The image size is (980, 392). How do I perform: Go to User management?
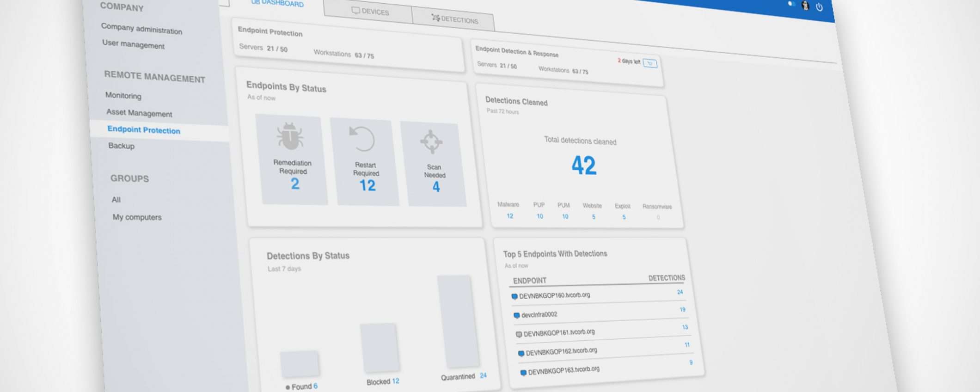(133, 44)
